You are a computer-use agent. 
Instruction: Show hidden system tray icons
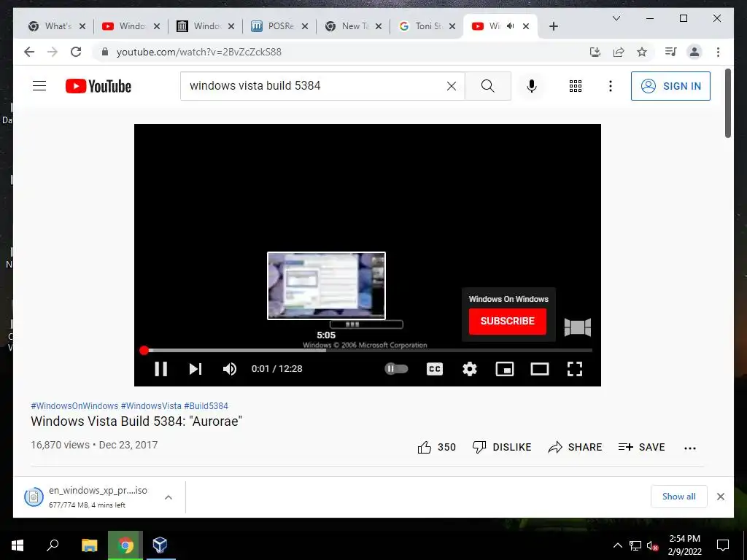coord(617,545)
